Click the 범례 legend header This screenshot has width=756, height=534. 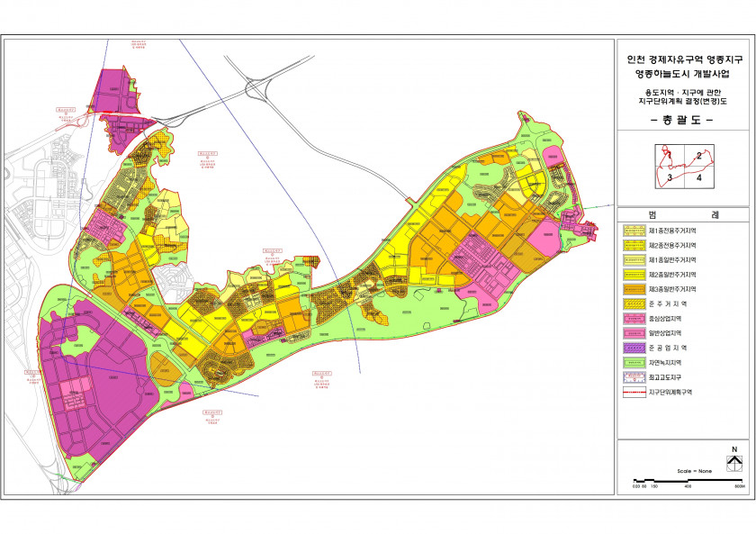click(680, 214)
